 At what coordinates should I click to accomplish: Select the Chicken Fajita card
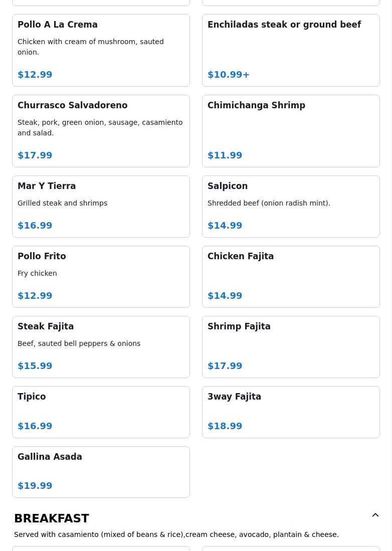click(291, 276)
